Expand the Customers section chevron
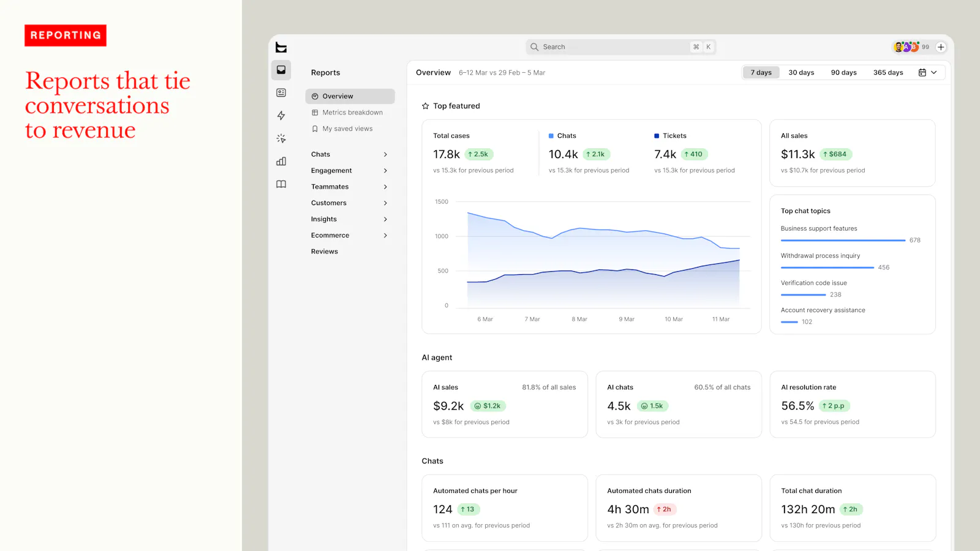 (385, 203)
